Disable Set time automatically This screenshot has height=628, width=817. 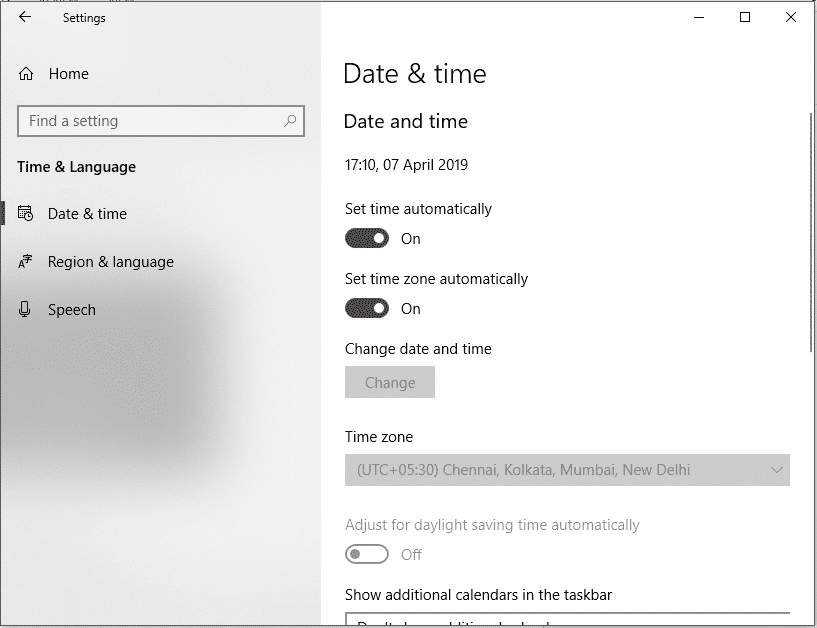click(366, 238)
